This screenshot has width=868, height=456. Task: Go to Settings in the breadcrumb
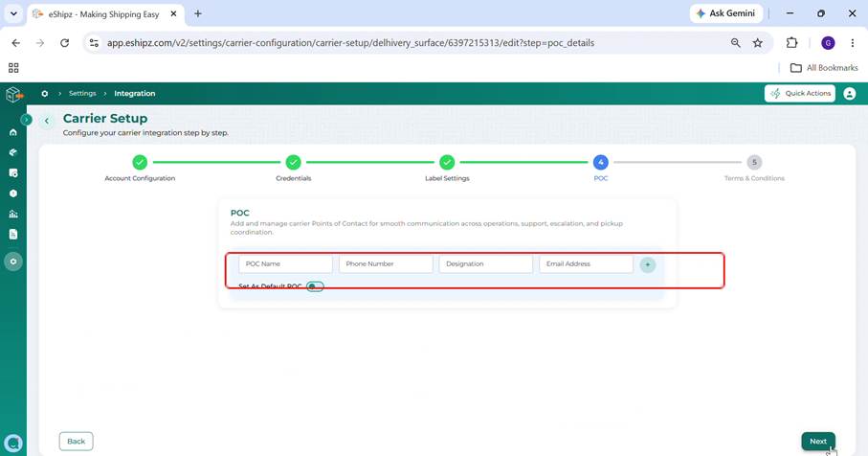82,93
